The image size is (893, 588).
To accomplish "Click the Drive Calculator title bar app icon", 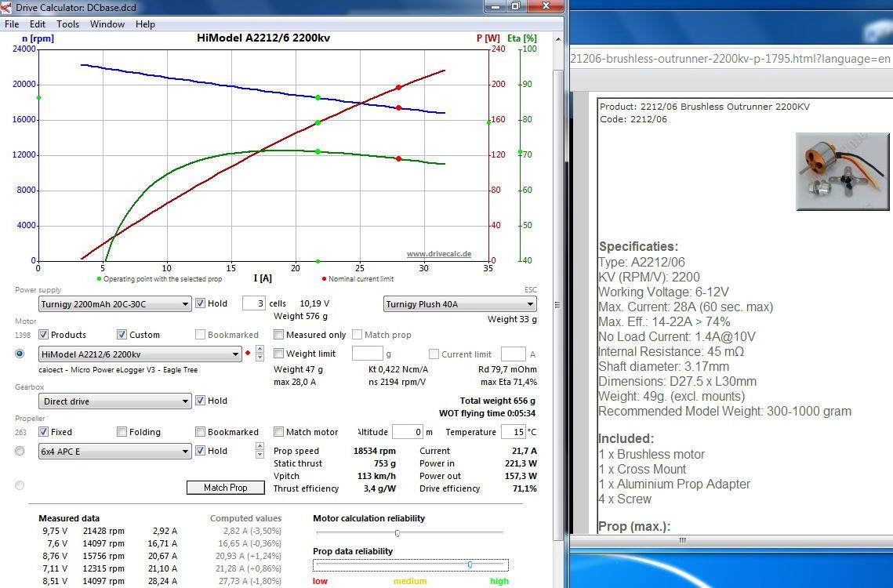I will pyautogui.click(x=7, y=7).
